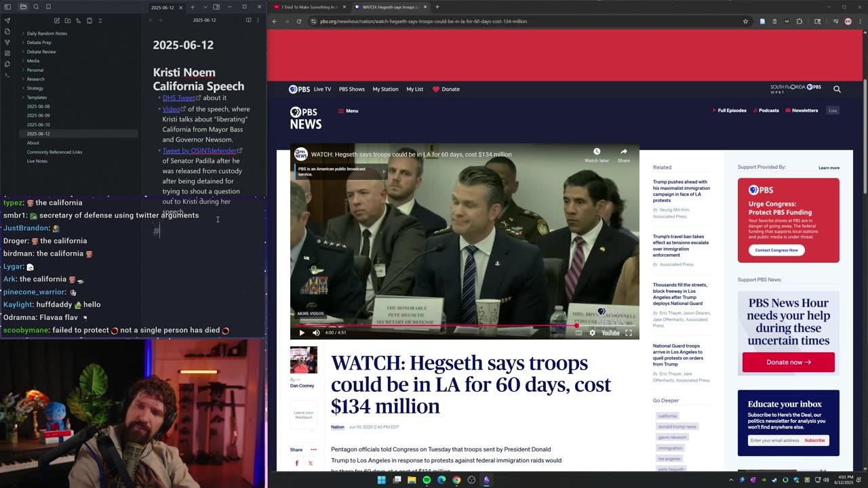Image resolution: width=868 pixels, height=488 pixels.
Task: Open My Station in PBS nav
Action: [385, 89]
